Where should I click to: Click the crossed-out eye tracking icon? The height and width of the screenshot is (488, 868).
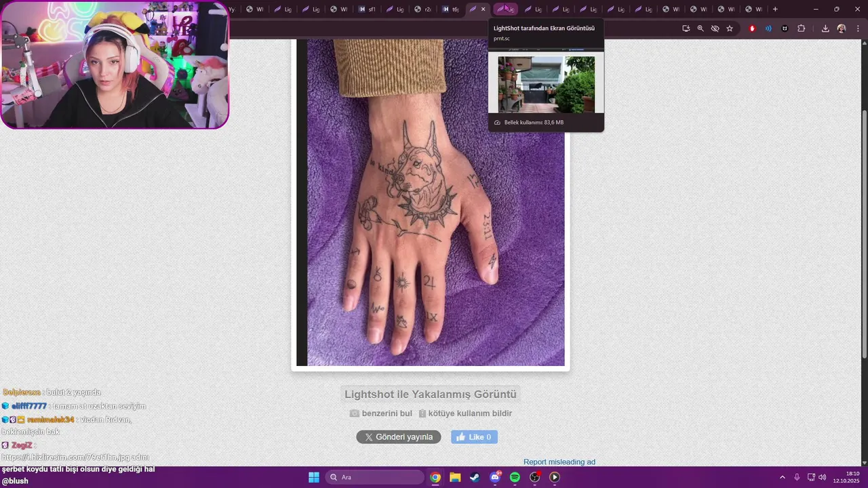coord(715,28)
